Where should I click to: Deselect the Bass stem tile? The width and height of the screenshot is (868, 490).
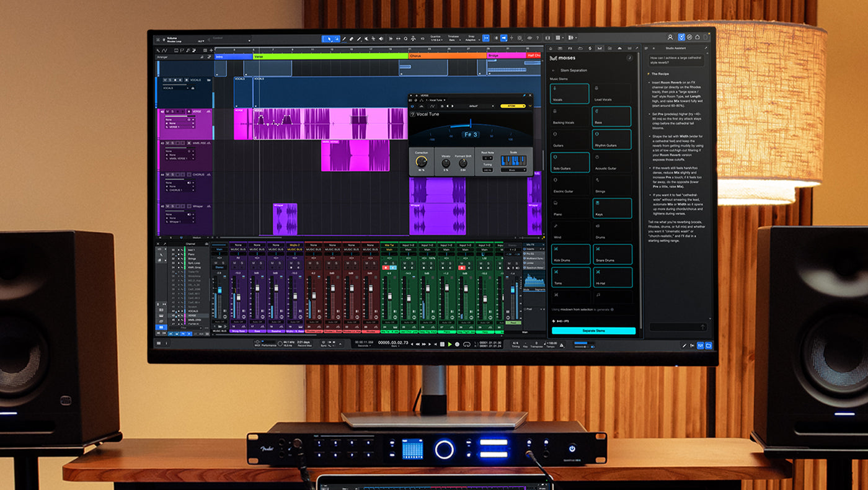pyautogui.click(x=611, y=117)
